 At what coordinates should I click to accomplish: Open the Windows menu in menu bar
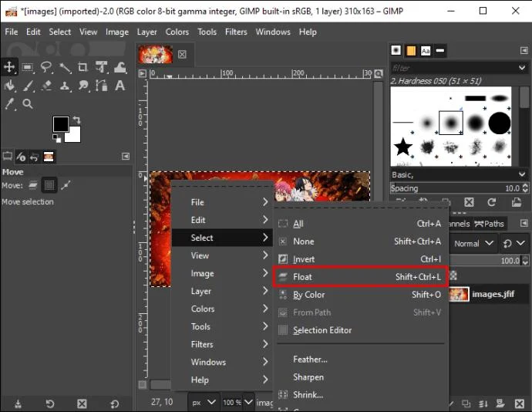[273, 32]
